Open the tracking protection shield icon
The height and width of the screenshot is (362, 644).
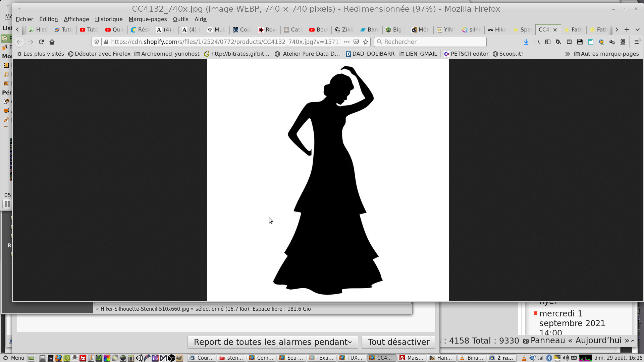(97, 42)
